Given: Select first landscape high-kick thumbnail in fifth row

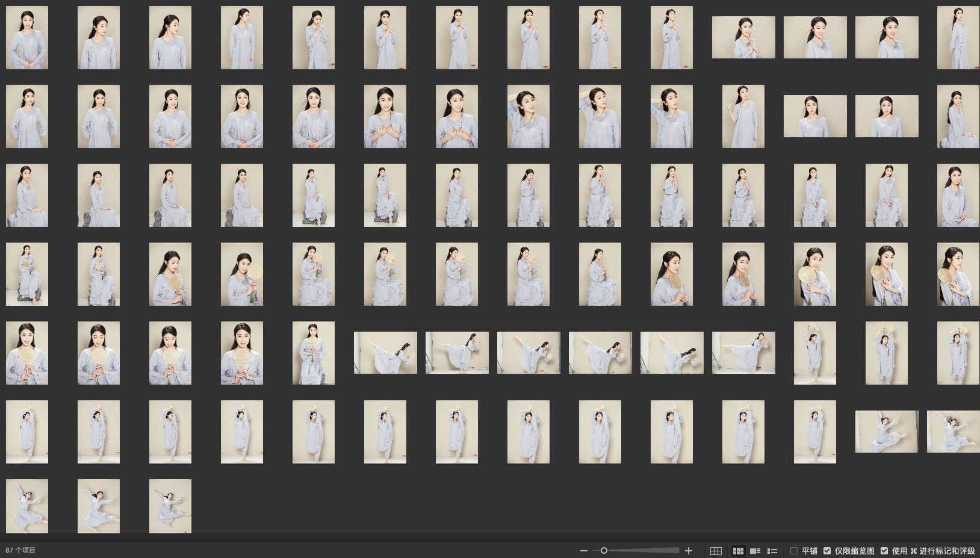Looking at the screenshot, I should click(x=385, y=353).
